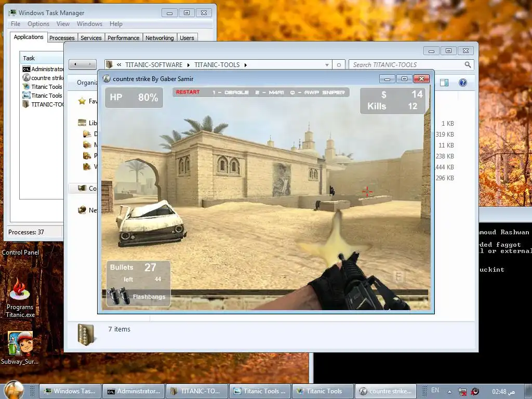Open the Options menu in Task Manager
The width and height of the screenshot is (532, 399).
(x=38, y=24)
